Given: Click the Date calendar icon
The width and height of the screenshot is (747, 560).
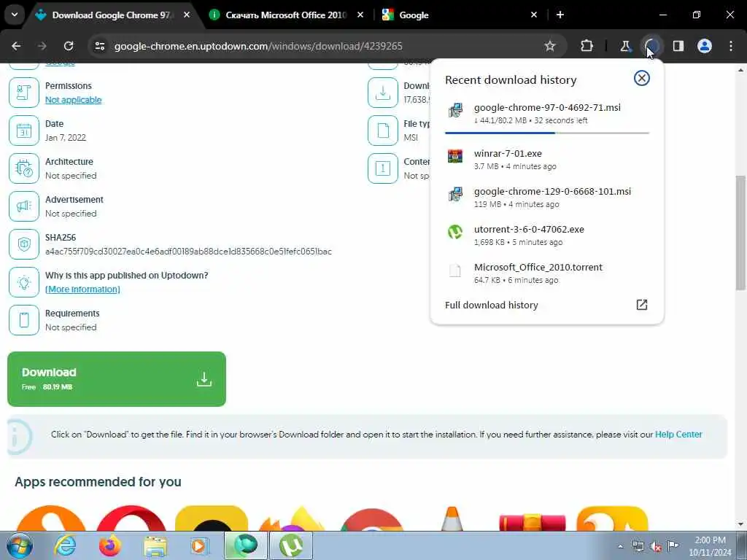Looking at the screenshot, I should pos(24,131).
